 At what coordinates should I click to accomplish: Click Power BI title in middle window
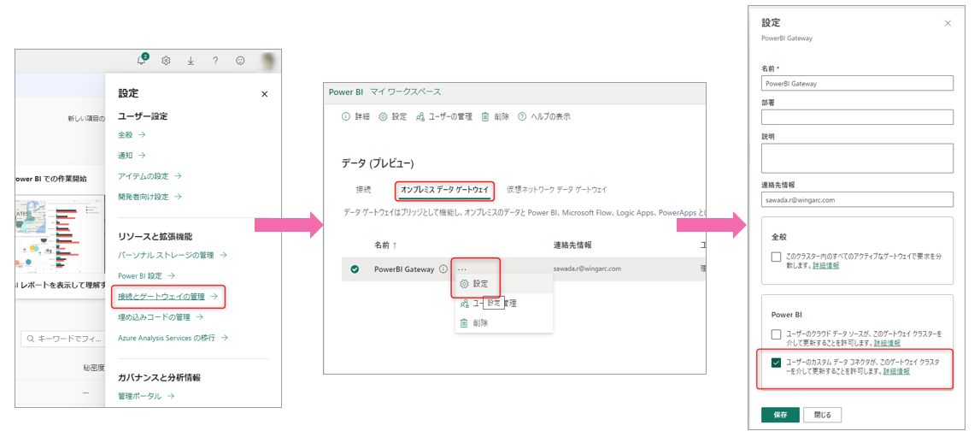[346, 92]
